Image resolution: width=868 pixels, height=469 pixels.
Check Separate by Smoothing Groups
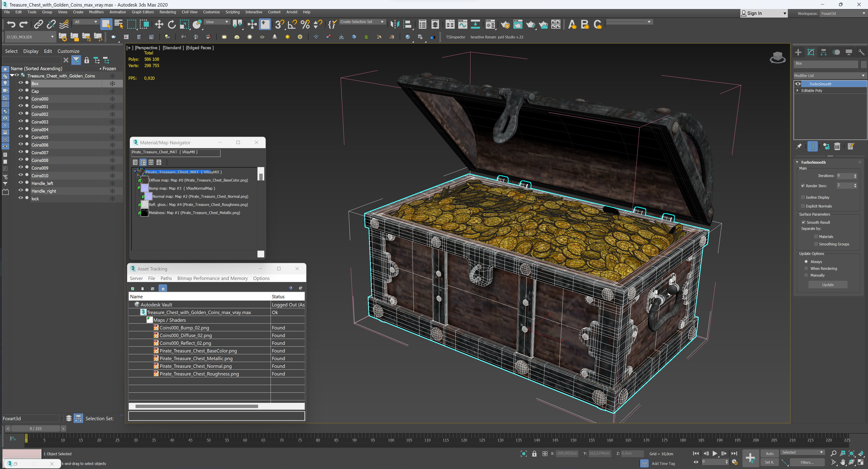[816, 244]
